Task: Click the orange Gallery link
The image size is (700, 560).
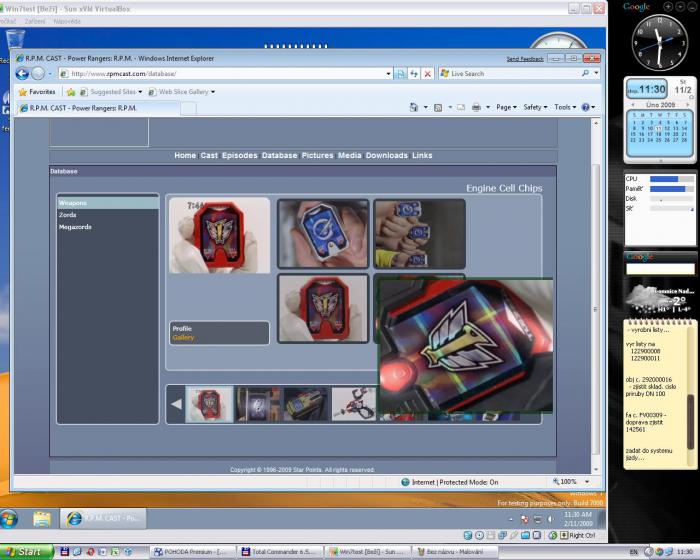Action: (x=183, y=338)
